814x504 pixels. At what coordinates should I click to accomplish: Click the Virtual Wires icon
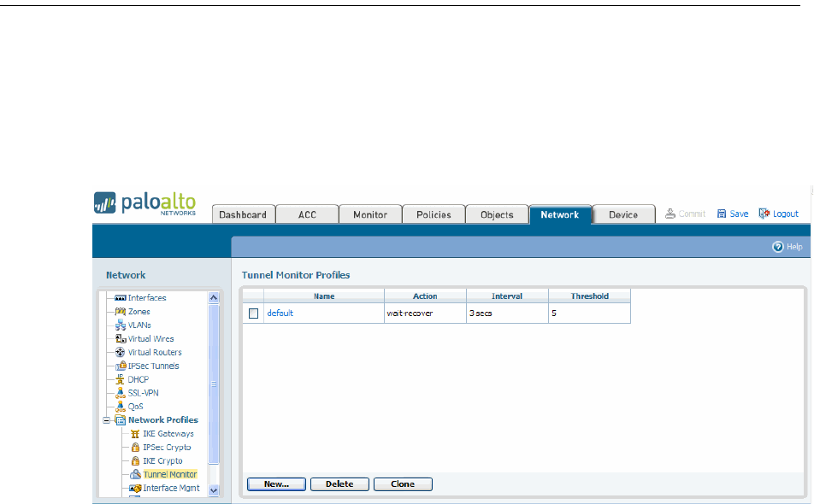120,338
